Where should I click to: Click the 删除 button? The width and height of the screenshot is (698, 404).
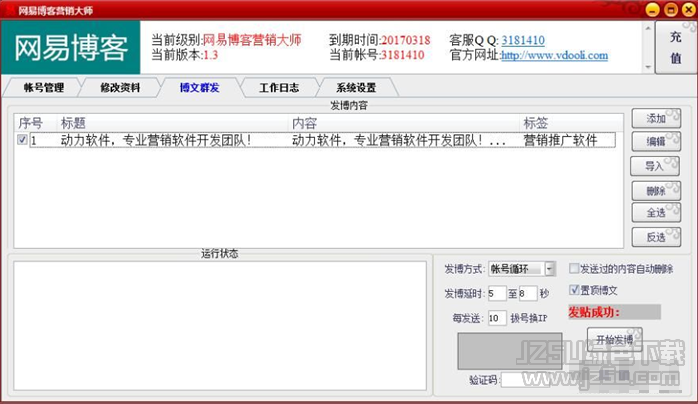click(x=656, y=191)
